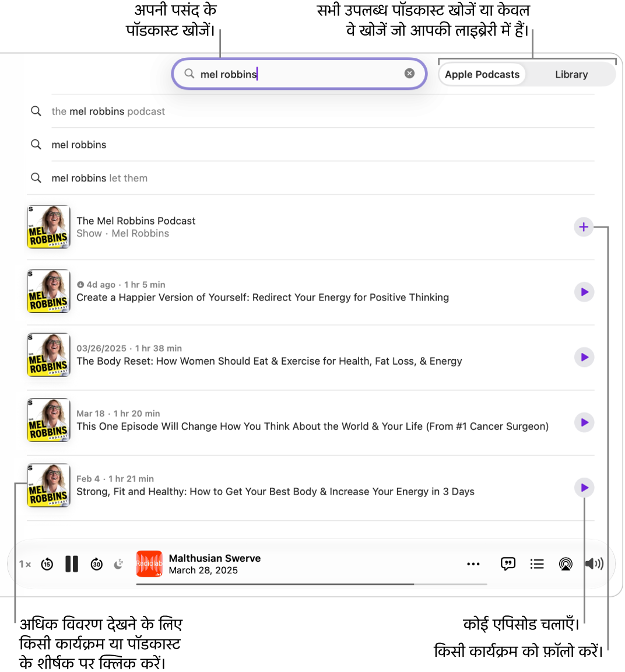Show the episode transcript

pos(508,564)
